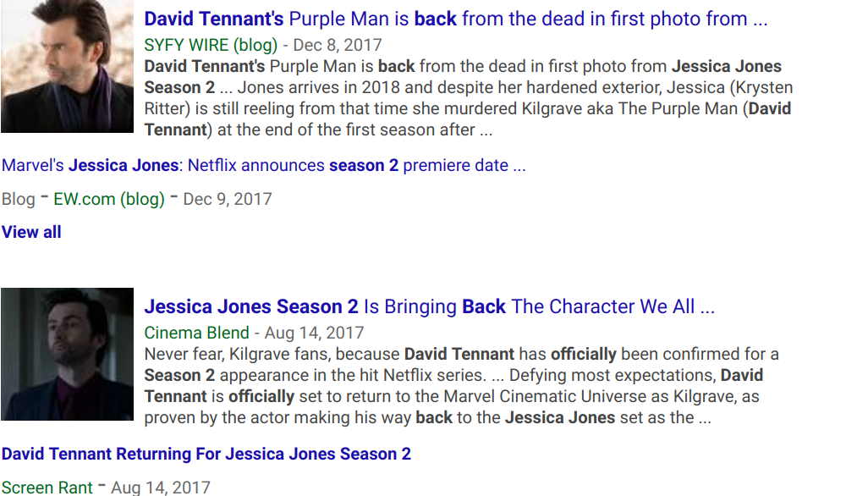
Task: Open 'Jessica Jones Season 2 Is Bringing Back' headline
Action: (x=429, y=307)
